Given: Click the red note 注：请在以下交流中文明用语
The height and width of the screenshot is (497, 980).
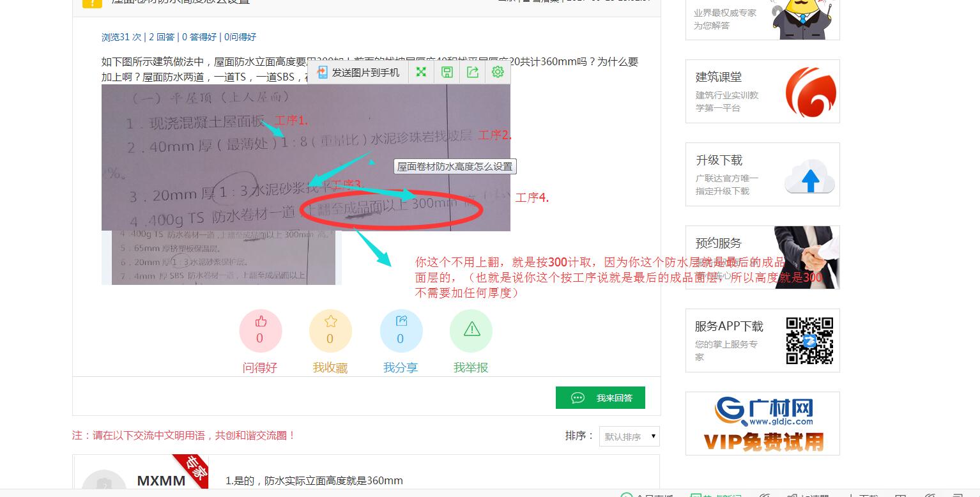Looking at the screenshot, I should pyautogui.click(x=184, y=435).
